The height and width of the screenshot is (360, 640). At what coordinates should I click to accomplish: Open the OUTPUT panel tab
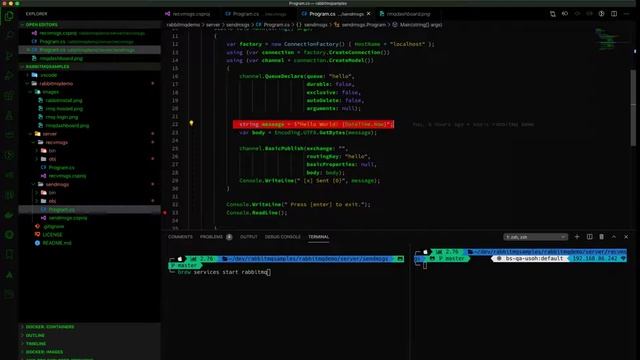tap(249, 237)
